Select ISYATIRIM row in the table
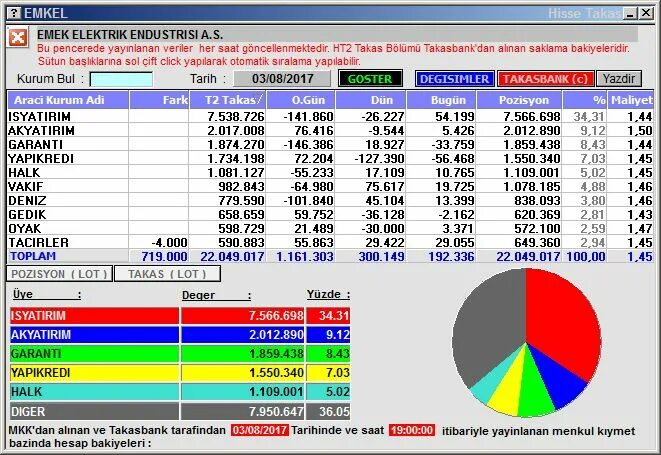Image resolution: width=661 pixels, height=455 pixels. [x=330, y=116]
